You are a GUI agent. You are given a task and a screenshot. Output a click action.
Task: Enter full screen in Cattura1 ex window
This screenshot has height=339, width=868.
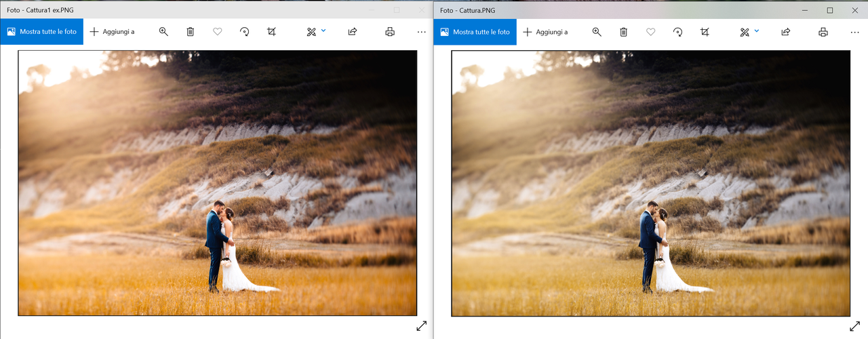click(421, 326)
